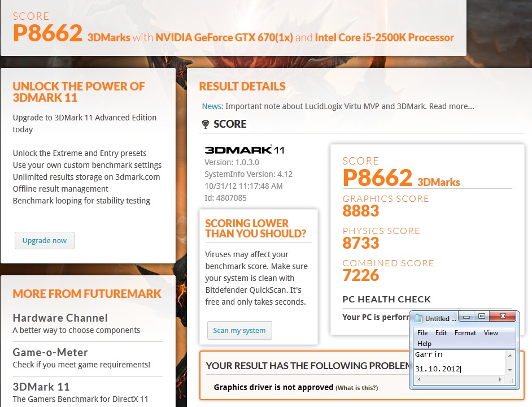Click the 3DMARK 11 logo
The image size is (532, 407).
coord(244,150)
